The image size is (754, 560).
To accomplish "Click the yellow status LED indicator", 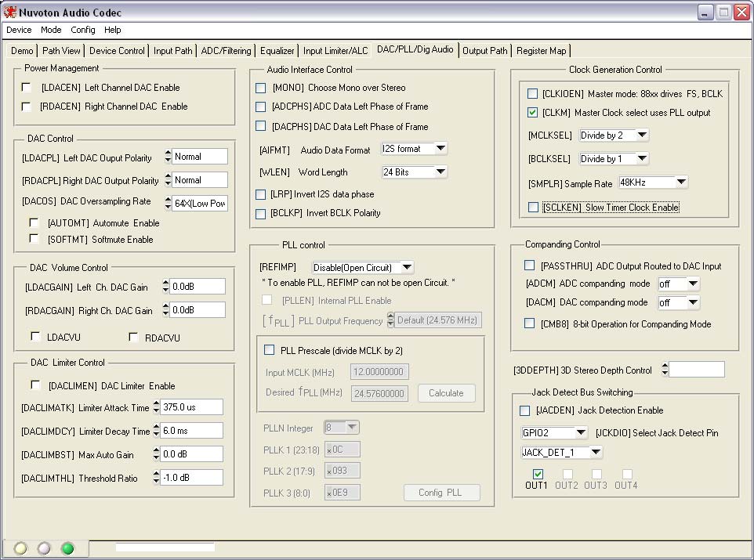I will (x=21, y=547).
